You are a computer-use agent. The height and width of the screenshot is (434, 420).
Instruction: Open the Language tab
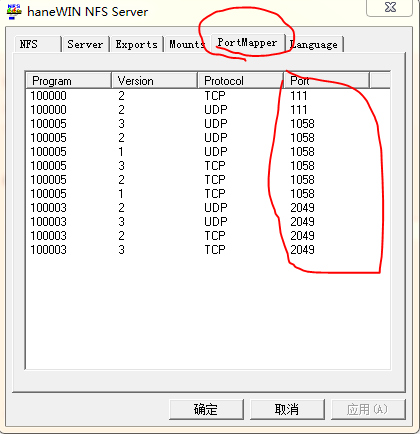[x=314, y=44]
